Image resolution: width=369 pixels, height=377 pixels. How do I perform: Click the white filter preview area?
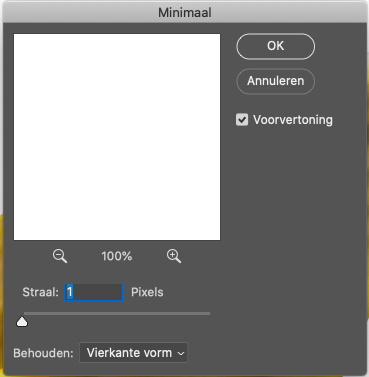(x=117, y=137)
